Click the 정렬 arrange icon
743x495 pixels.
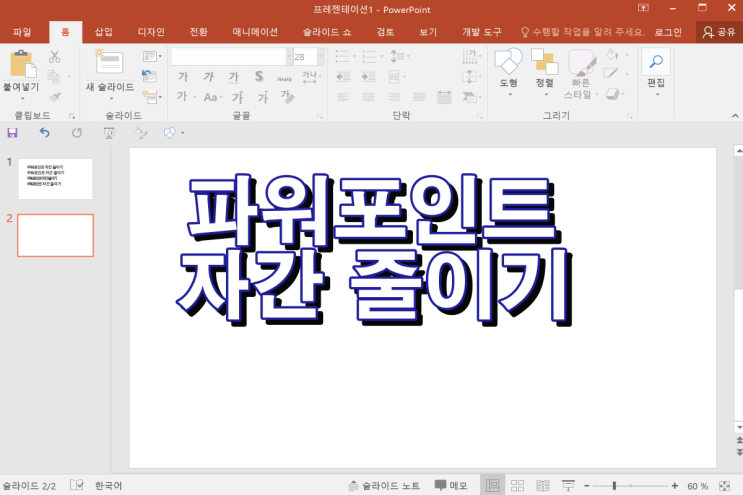(544, 62)
